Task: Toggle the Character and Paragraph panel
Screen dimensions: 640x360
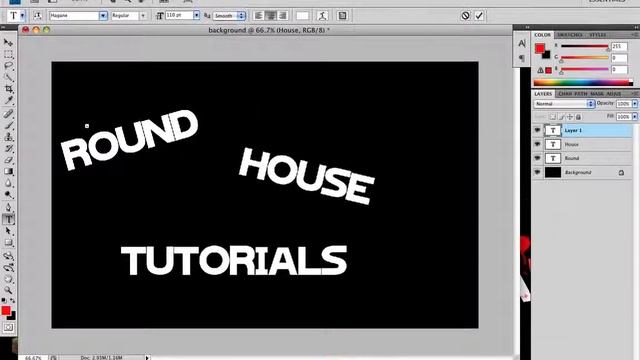Action: 342,16
